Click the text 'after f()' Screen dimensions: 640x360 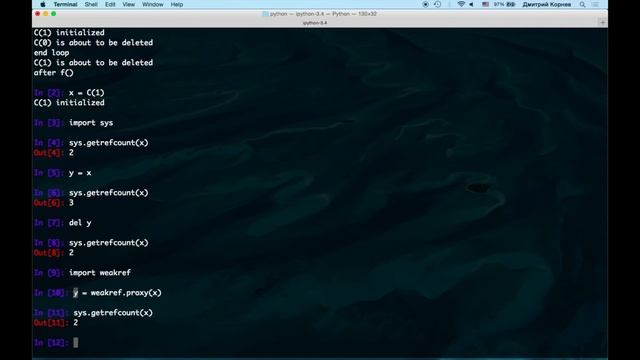click(53, 73)
